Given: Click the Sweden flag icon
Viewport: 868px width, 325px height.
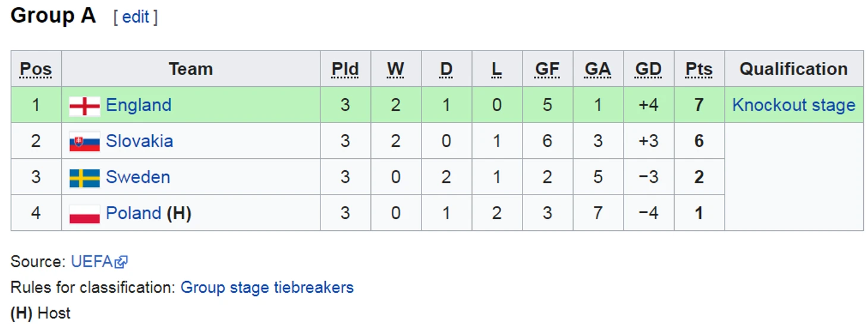Looking at the screenshot, I should [84, 178].
